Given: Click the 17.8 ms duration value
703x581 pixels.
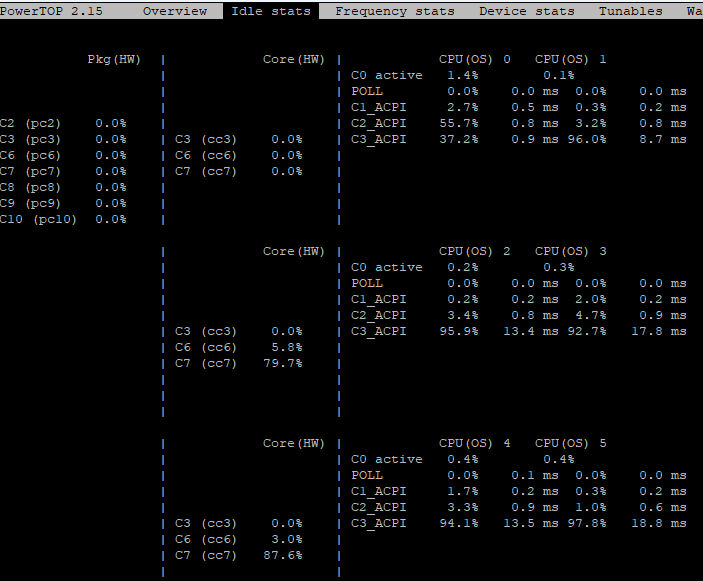Looking at the screenshot, I should point(659,331).
